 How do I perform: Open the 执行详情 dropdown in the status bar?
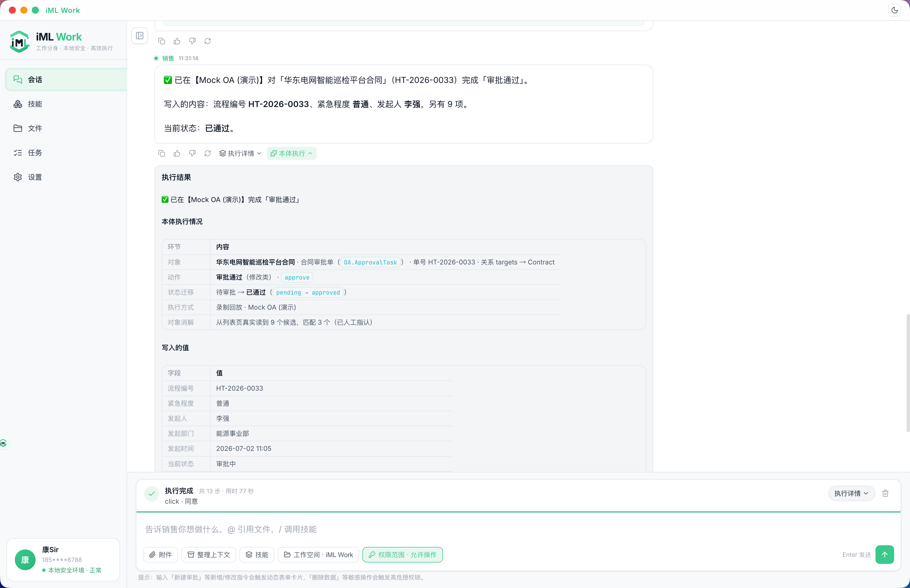851,493
